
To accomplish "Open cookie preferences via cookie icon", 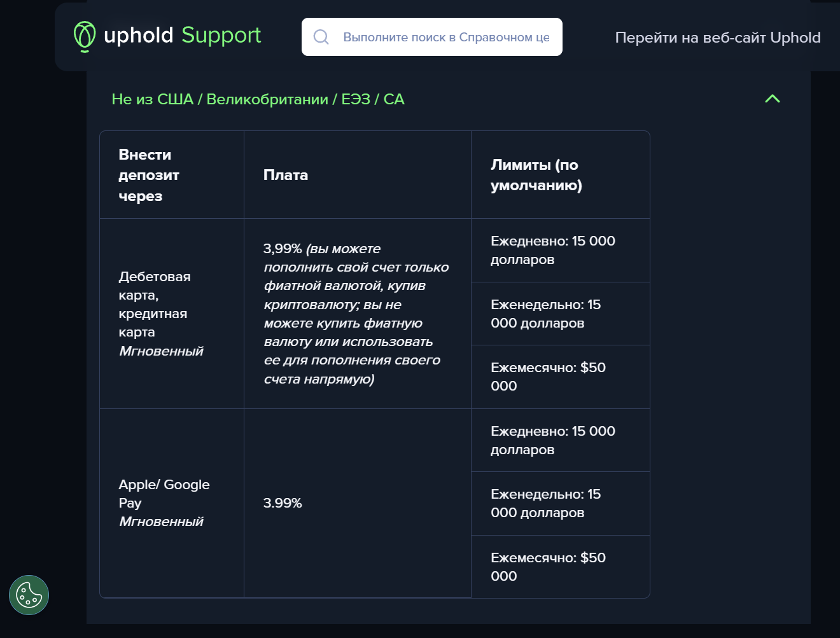I will pos(29,595).
